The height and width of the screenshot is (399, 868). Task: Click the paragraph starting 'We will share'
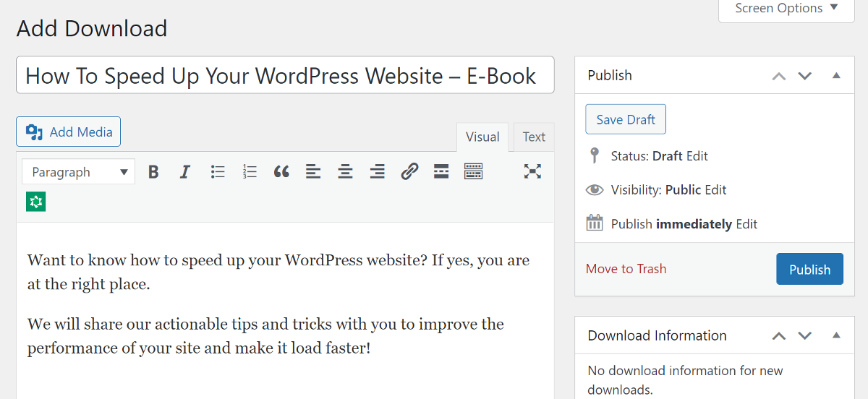point(265,336)
